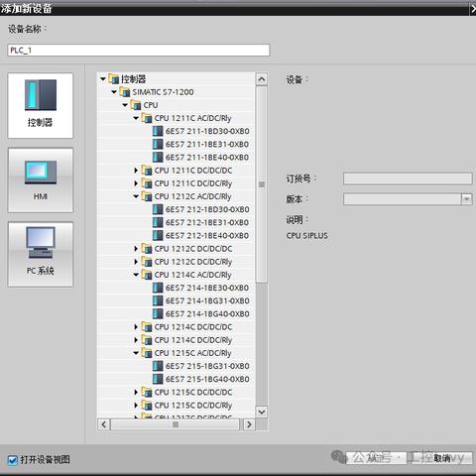Select module 6ES7 211-1BD30-0XB0
The width and height of the screenshot is (476, 476).
tap(207, 131)
